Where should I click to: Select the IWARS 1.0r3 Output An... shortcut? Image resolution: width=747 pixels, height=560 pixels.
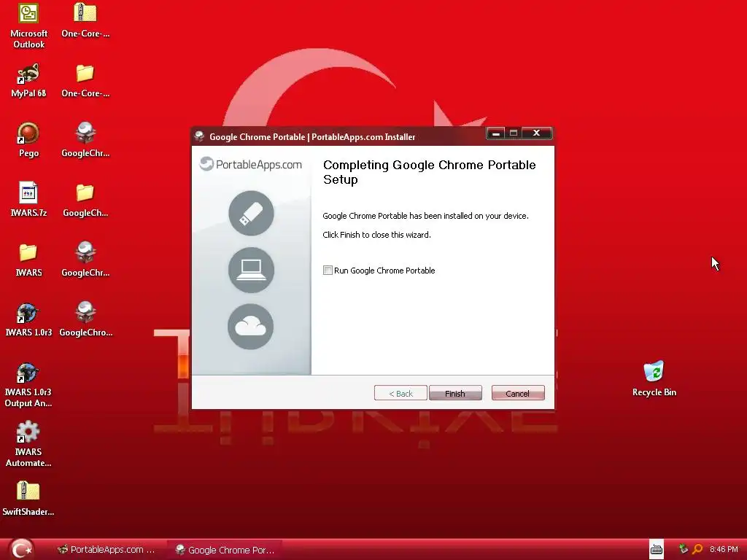[28, 385]
